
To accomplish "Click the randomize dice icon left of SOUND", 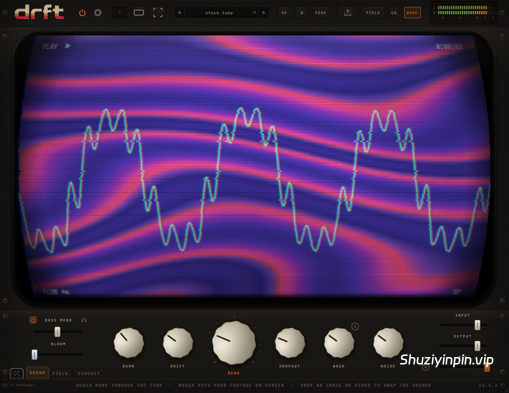I will click(x=17, y=373).
